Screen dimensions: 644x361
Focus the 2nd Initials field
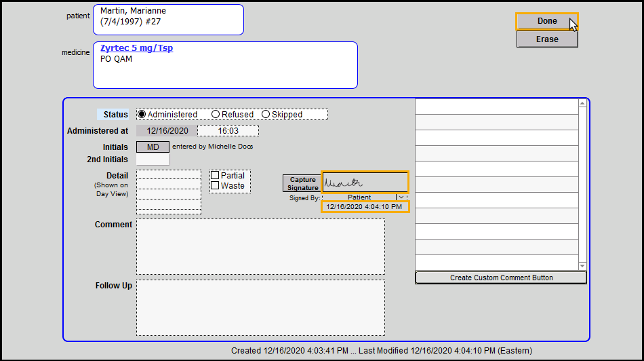click(x=153, y=159)
